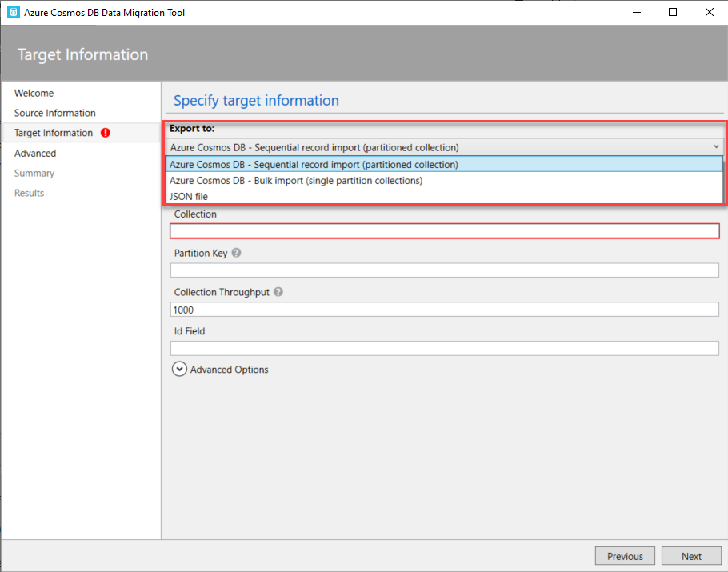Open the Export to dropdown arrow

[x=714, y=147]
